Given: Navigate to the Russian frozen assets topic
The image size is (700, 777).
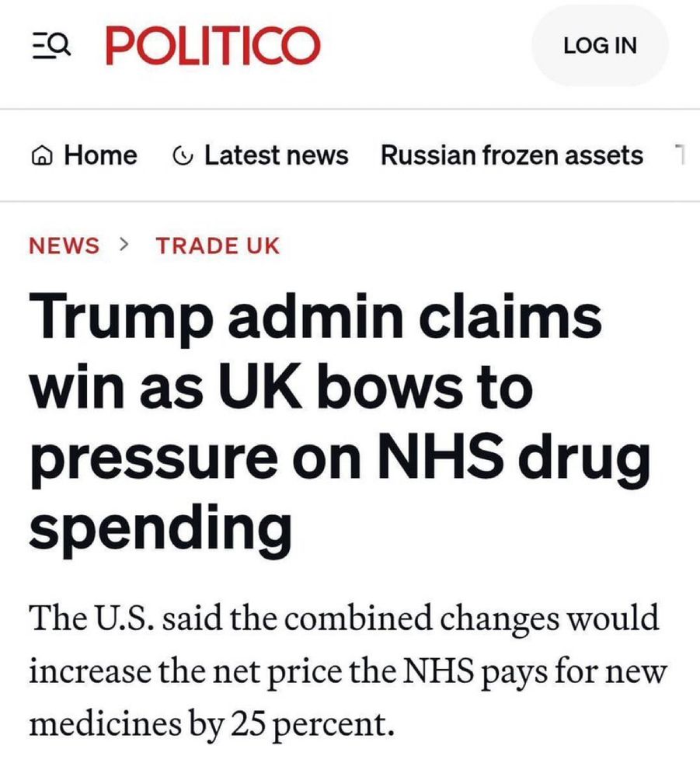Looking at the screenshot, I should click(x=513, y=155).
